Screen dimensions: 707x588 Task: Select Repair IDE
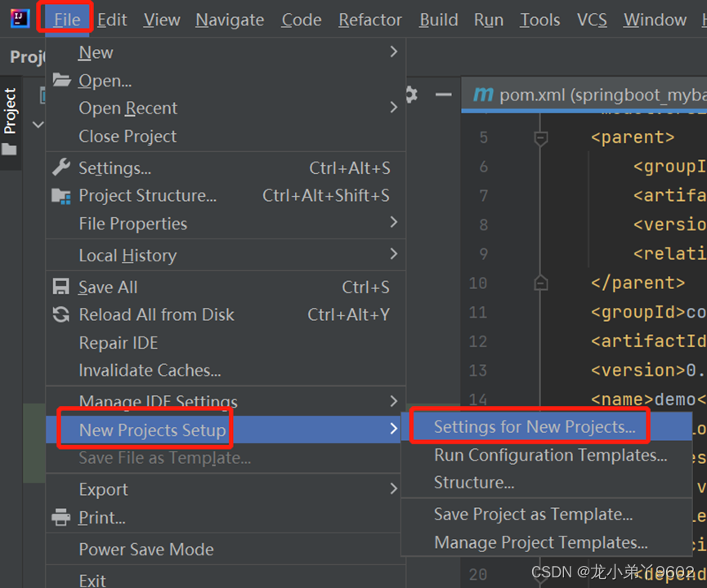point(226,343)
